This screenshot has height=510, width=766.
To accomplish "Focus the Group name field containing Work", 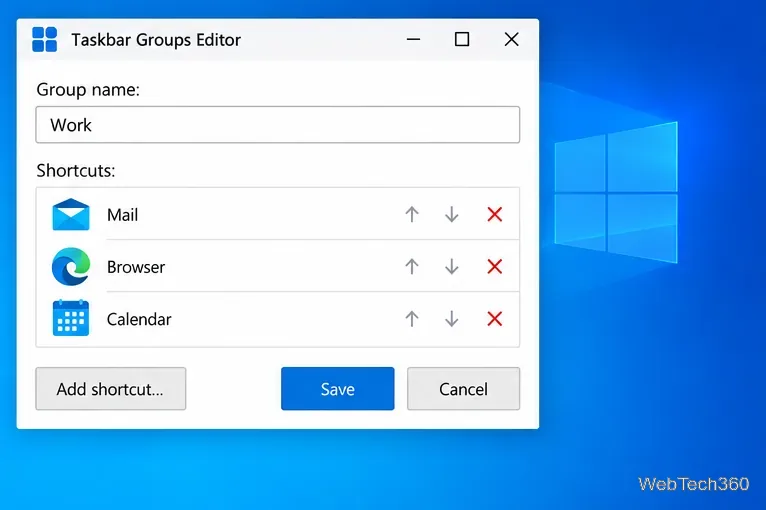I will coord(277,125).
